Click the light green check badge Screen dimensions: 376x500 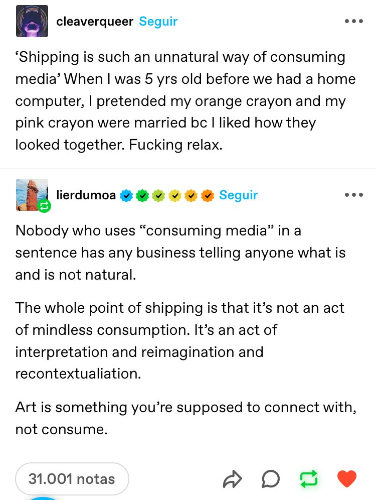(159, 195)
